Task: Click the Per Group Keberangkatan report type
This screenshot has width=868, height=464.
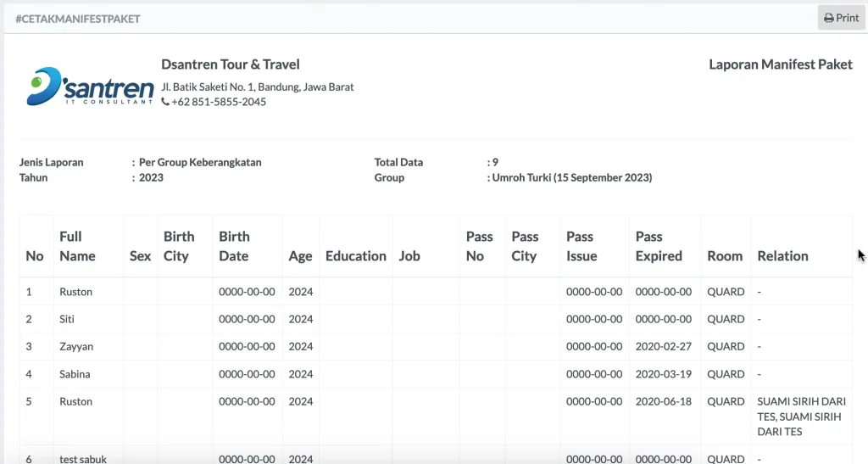Action: (200, 163)
